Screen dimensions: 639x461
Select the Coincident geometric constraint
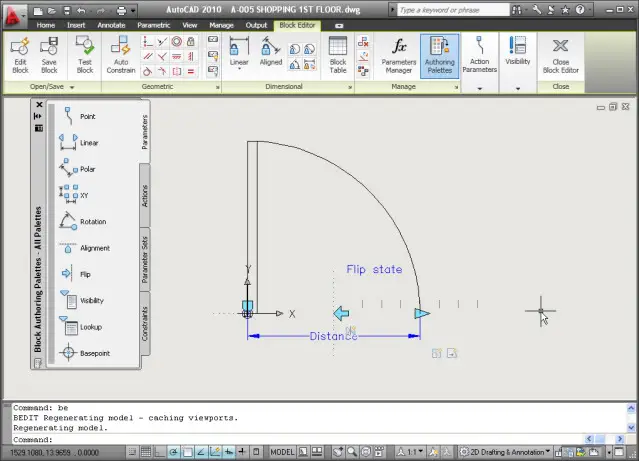(147, 42)
